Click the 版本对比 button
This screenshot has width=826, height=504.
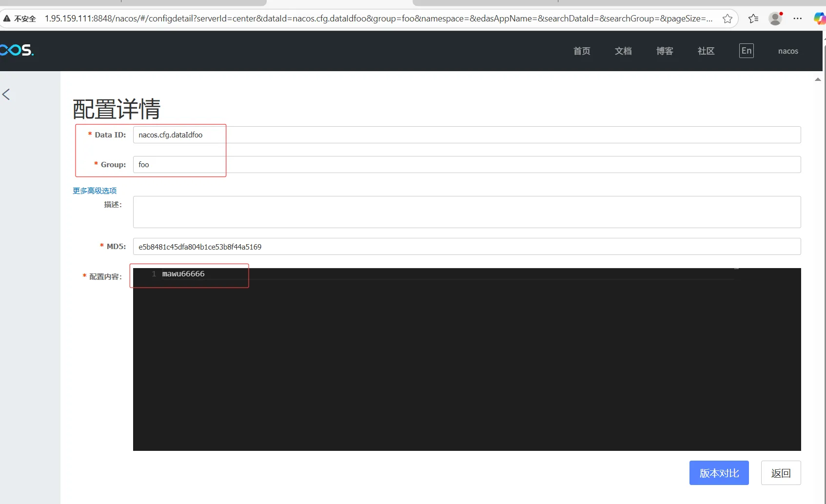pyautogui.click(x=719, y=473)
